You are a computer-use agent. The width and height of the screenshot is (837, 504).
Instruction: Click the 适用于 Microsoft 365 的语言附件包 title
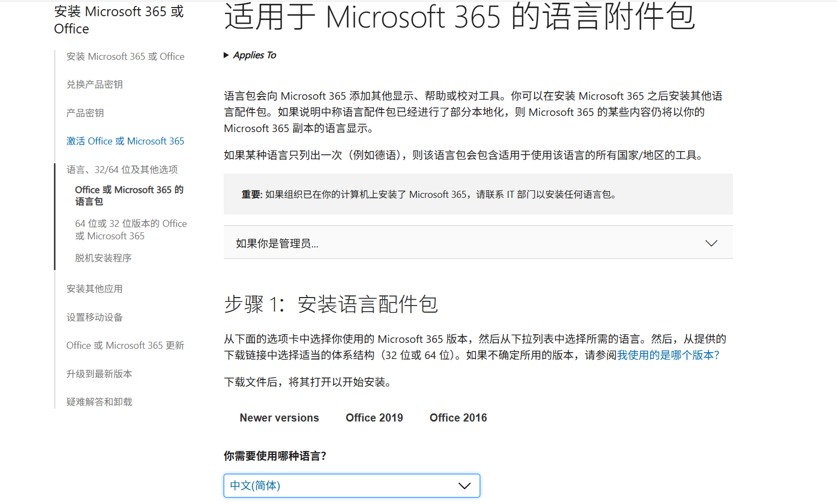tap(459, 17)
